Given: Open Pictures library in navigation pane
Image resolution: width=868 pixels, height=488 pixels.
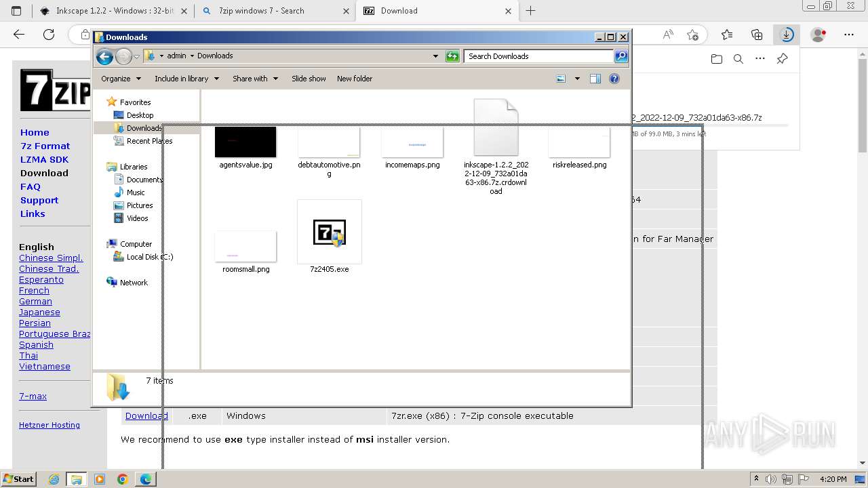Looking at the screenshot, I should pos(140,205).
